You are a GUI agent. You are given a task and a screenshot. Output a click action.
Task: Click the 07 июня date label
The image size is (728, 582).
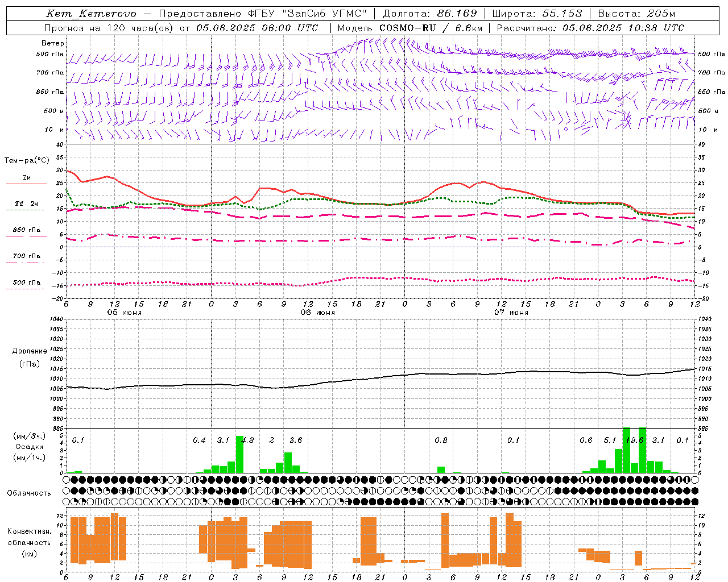pos(511,312)
